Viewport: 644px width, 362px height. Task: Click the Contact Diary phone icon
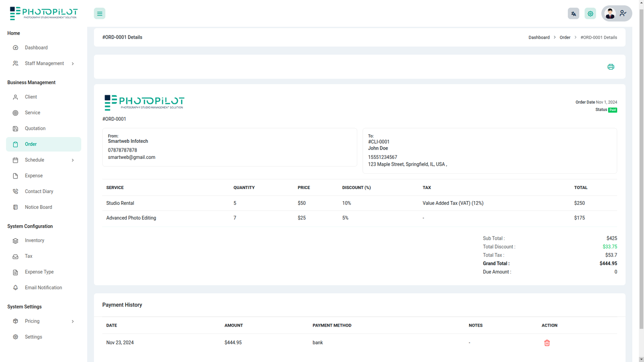[x=15, y=191]
